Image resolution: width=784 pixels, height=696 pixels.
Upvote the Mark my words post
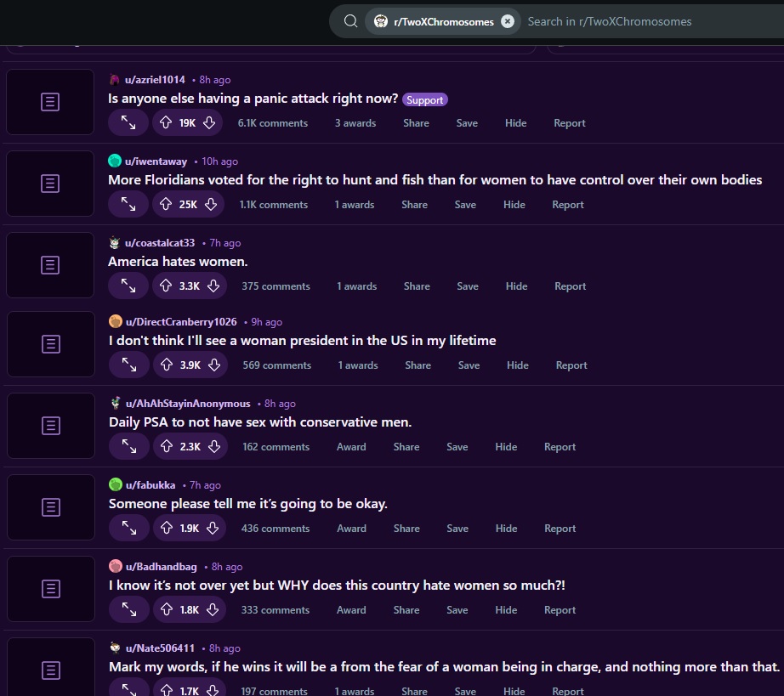[x=167, y=691]
